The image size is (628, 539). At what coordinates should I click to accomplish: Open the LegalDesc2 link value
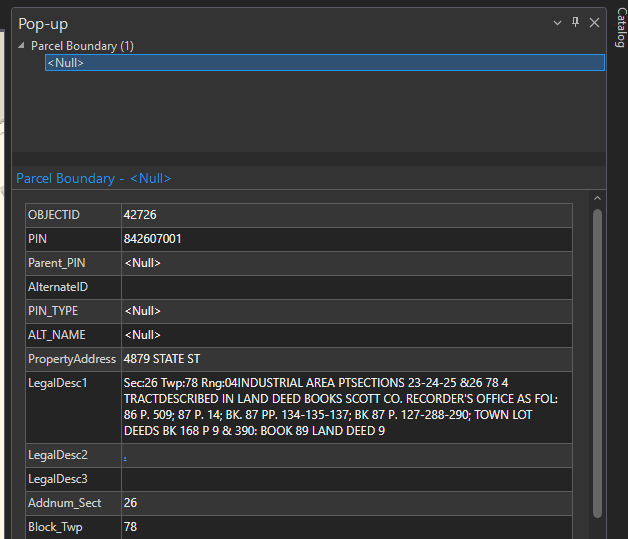pyautogui.click(x=125, y=456)
